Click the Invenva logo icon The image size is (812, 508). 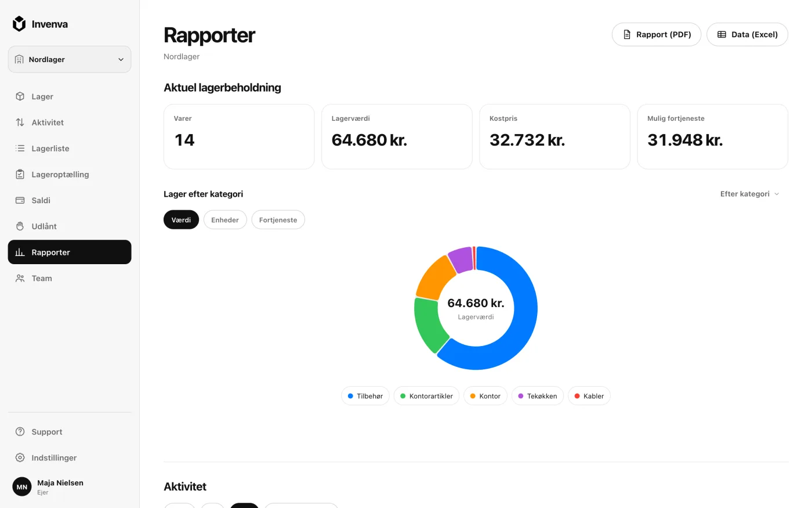click(19, 24)
